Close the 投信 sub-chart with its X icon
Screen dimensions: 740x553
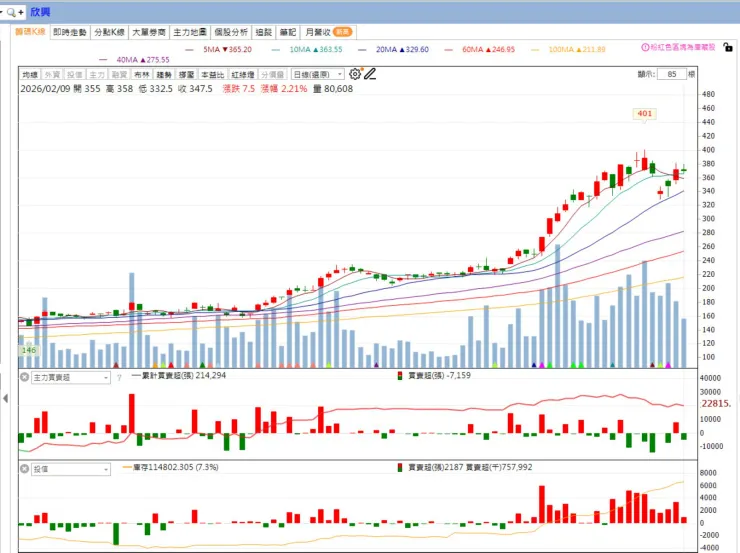tap(25, 469)
